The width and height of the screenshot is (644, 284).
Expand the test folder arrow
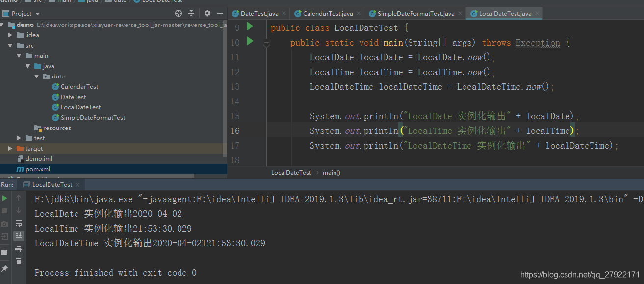click(19, 138)
